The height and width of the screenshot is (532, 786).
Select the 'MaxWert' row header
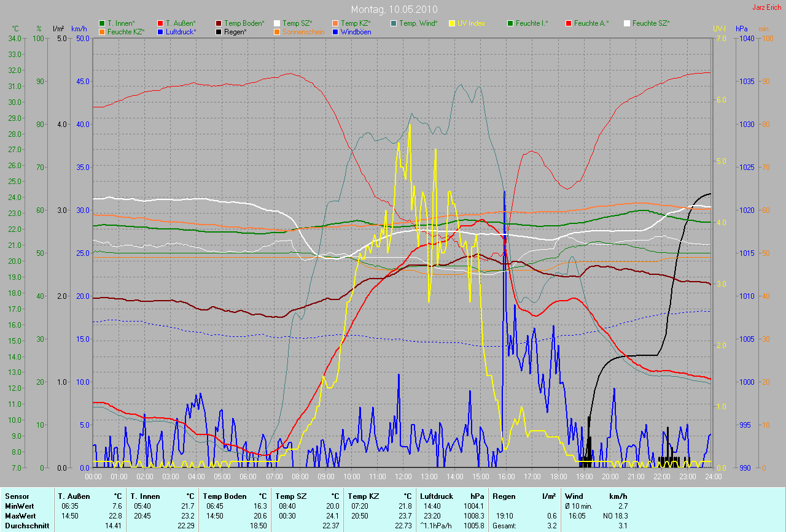[x=20, y=516]
